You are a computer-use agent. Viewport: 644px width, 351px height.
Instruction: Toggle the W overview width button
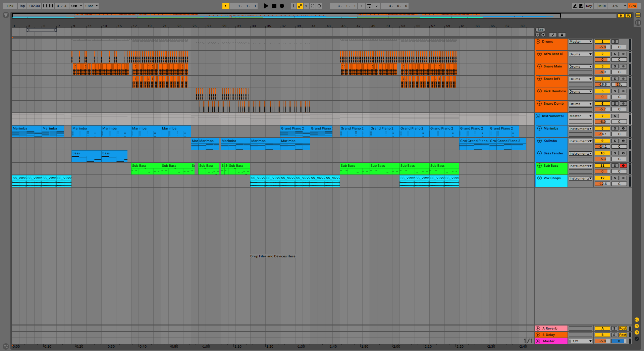(x=628, y=16)
